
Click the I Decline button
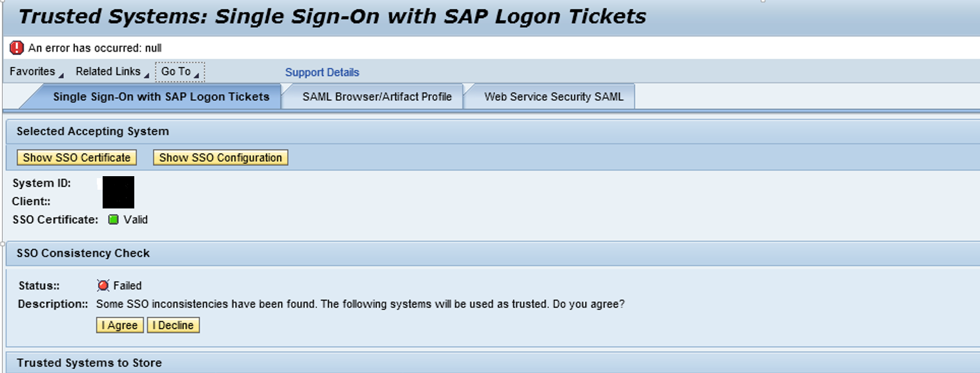173,325
